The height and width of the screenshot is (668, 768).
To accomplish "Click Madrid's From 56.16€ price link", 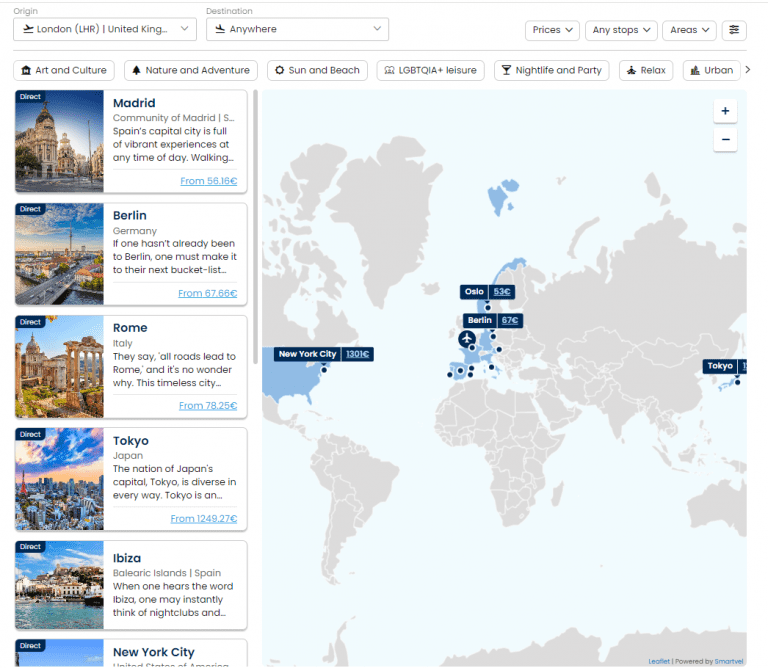I will 208,181.
